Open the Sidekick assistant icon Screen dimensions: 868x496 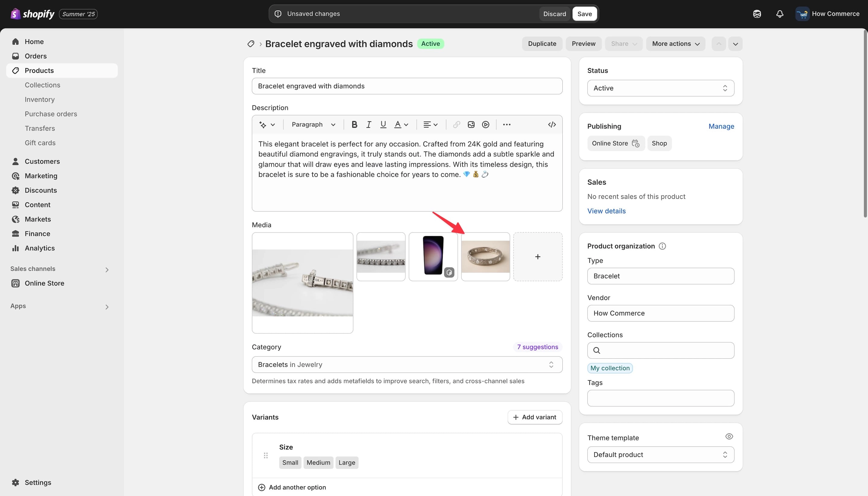[757, 14]
